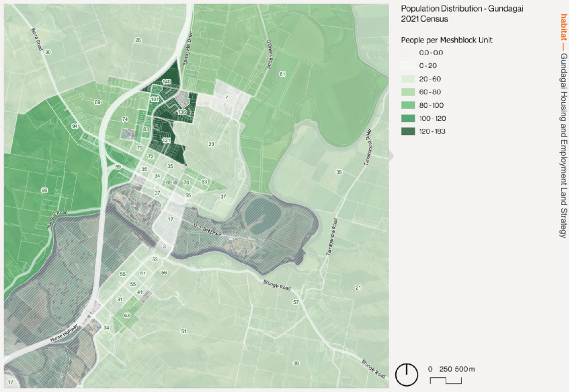Click the meshblock value 26
This screenshot has width=569, height=392.
tap(138, 40)
